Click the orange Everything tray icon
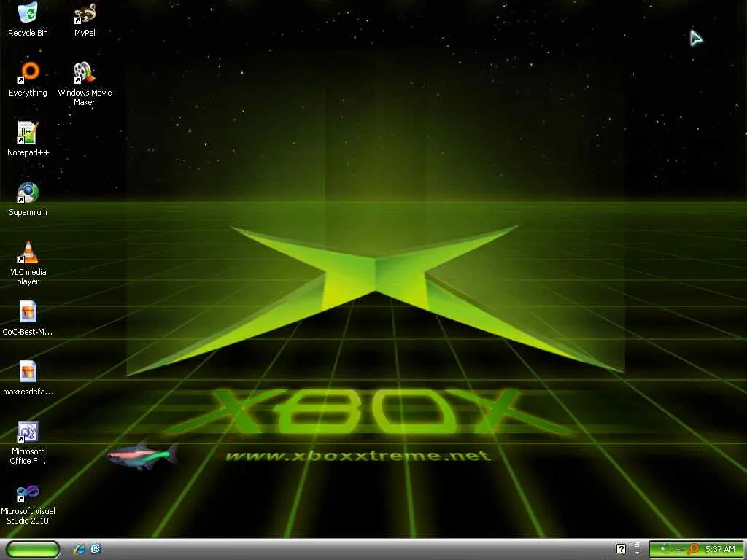This screenshot has height=560, width=747. tap(694, 549)
